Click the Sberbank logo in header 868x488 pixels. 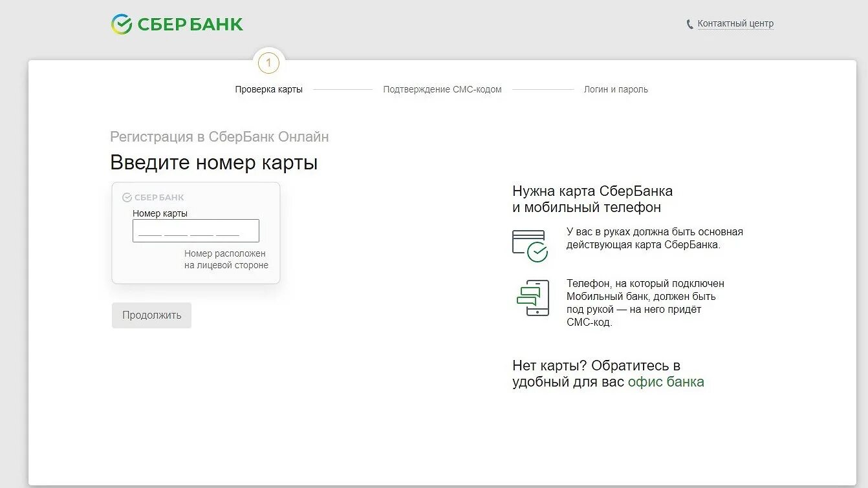(177, 25)
